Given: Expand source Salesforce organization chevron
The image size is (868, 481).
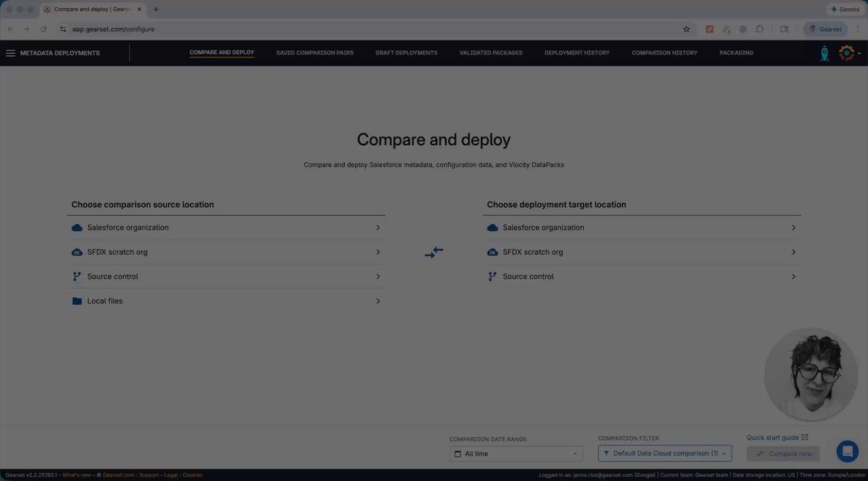Looking at the screenshot, I should point(378,228).
